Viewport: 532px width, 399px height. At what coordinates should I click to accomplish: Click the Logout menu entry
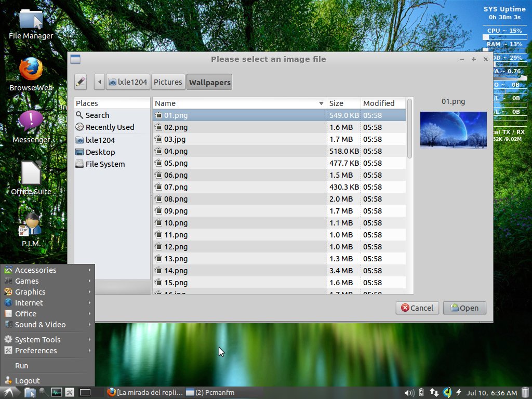26,380
